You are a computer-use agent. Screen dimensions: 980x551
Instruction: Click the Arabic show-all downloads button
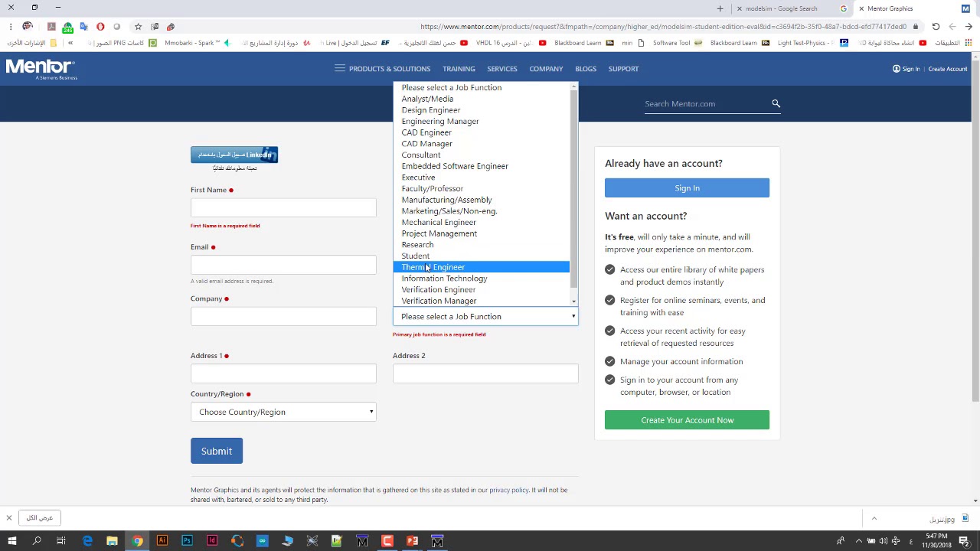click(x=40, y=518)
